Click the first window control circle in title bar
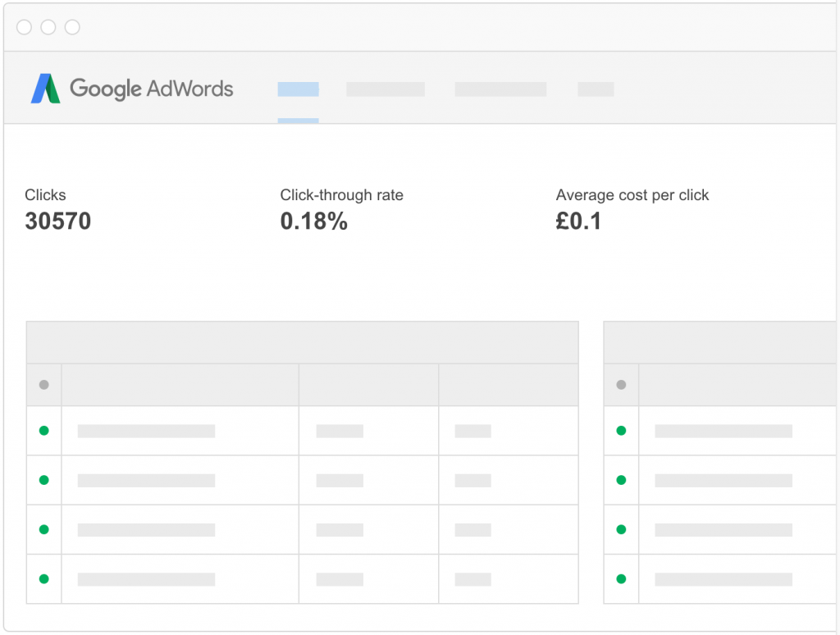Viewport: 840px width, 635px height. (x=24, y=27)
